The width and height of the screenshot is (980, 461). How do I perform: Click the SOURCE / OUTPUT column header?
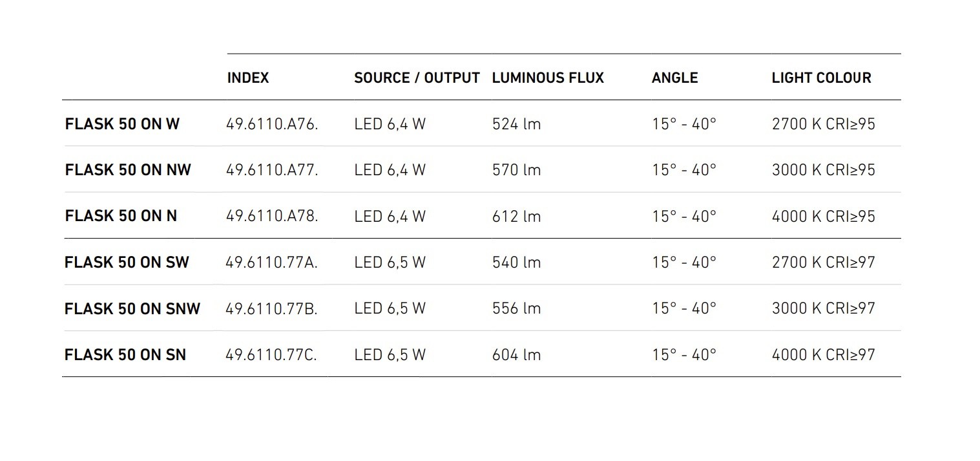point(417,78)
